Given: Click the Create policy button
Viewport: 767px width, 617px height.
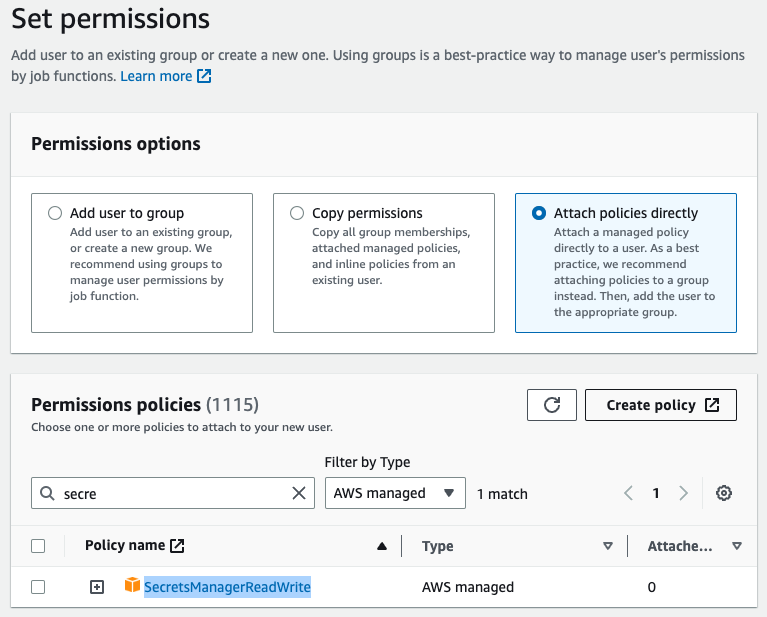Looking at the screenshot, I should [x=661, y=405].
